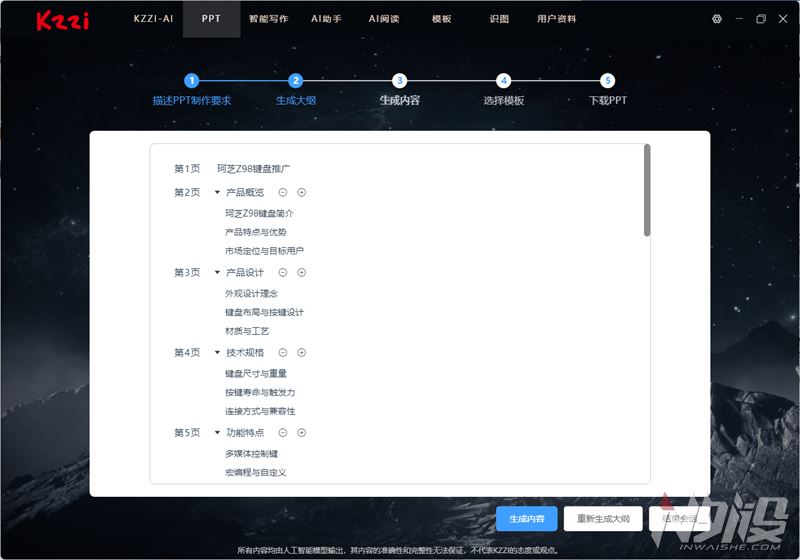Viewport: 800px width, 560px height.
Task: Collapse the 技术规格 section arrow
Action: [217, 352]
